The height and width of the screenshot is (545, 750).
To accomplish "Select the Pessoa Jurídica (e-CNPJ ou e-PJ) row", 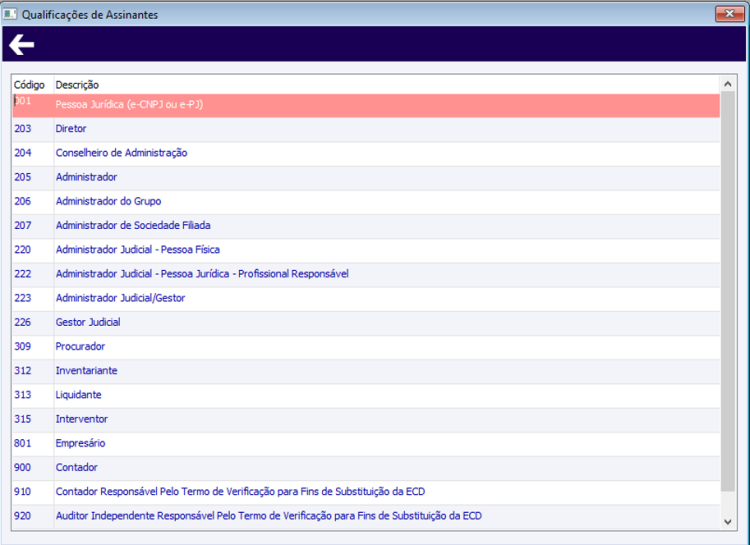I will pos(366,105).
